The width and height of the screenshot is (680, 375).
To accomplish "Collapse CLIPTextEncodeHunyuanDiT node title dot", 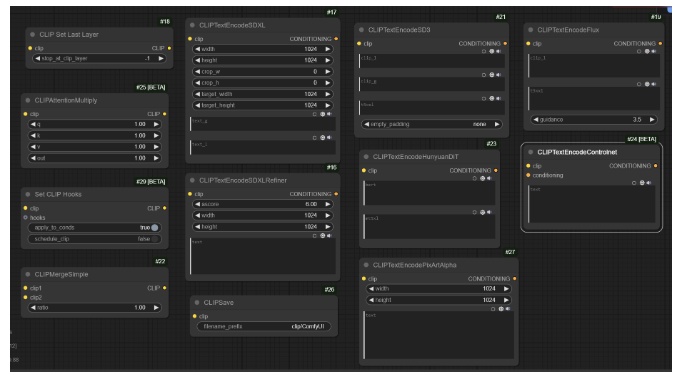I will click(366, 157).
